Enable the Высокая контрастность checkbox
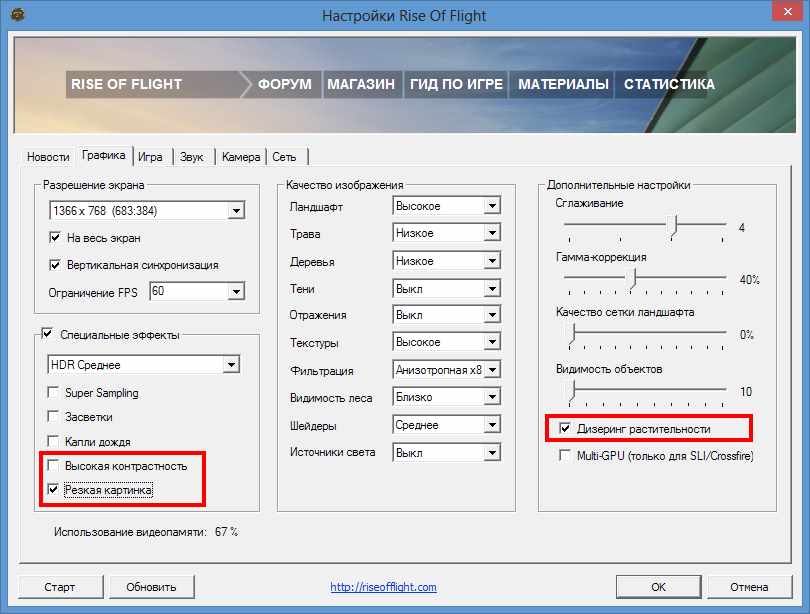Image resolution: width=810 pixels, height=614 pixels. (53, 465)
